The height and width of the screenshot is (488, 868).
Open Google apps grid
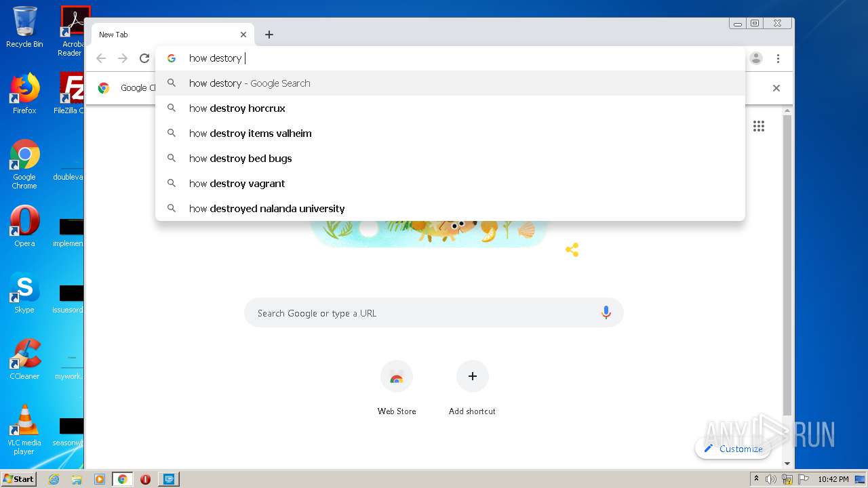759,126
